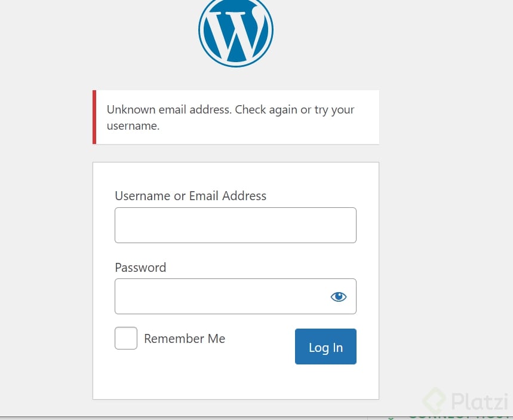The height and width of the screenshot is (420, 513).
Task: Click the Unknown email address error message
Action: tap(231, 117)
